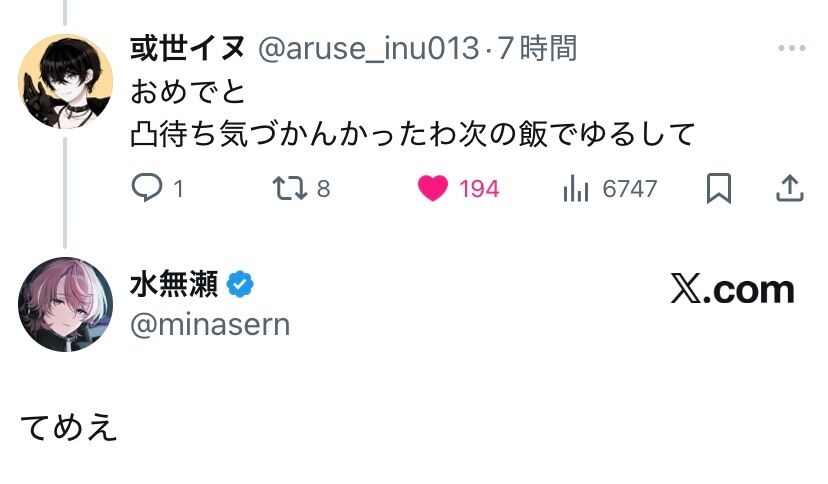
Task: Open 水無瀬's profile avatar
Action: coord(66,305)
